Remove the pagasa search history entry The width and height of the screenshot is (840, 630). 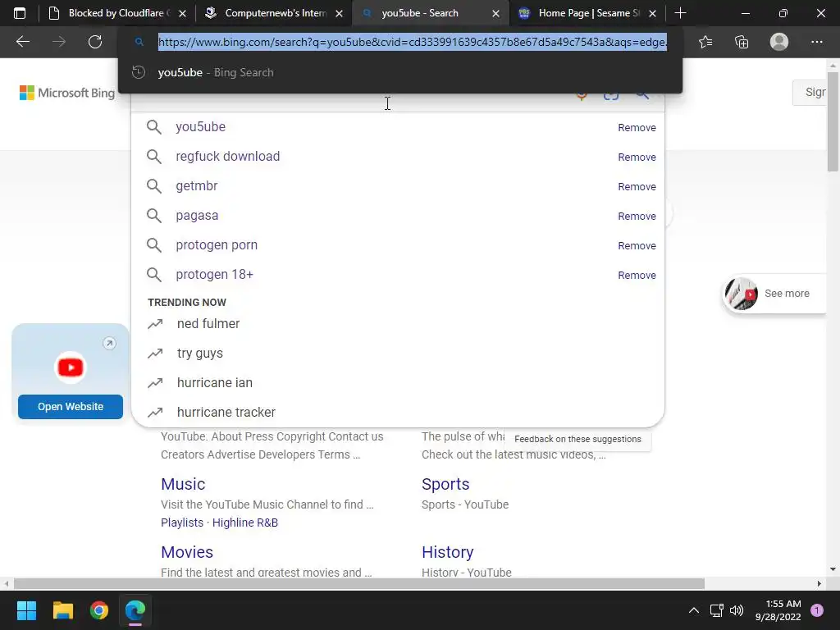(637, 216)
